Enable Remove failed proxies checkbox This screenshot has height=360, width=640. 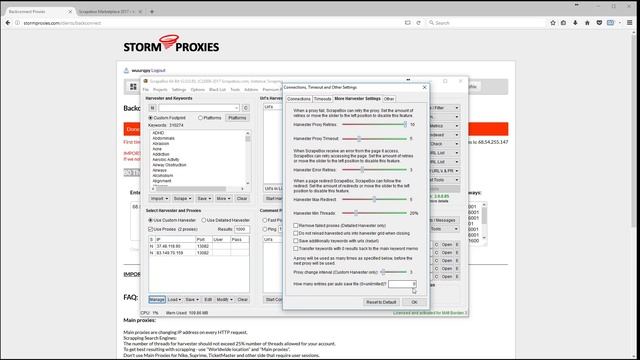296,225
